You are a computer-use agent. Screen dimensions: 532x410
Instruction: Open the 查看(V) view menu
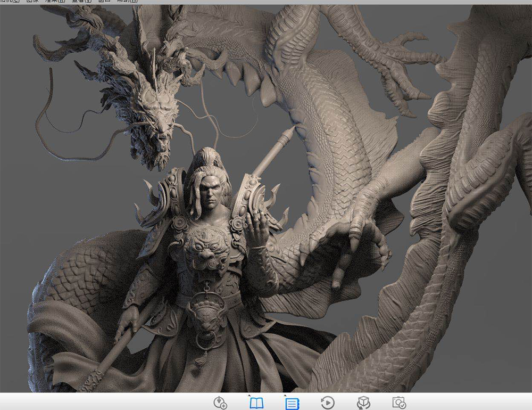[x=82, y=1]
